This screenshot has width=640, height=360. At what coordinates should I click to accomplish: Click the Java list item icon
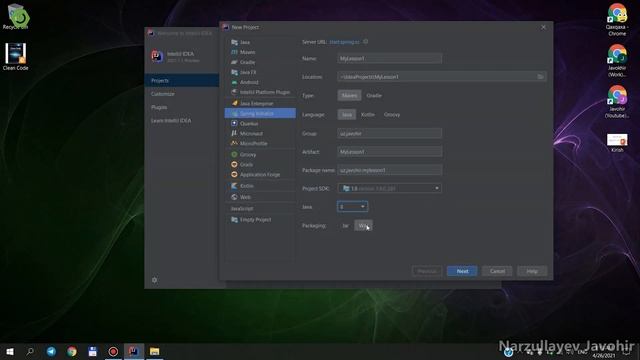(x=234, y=42)
